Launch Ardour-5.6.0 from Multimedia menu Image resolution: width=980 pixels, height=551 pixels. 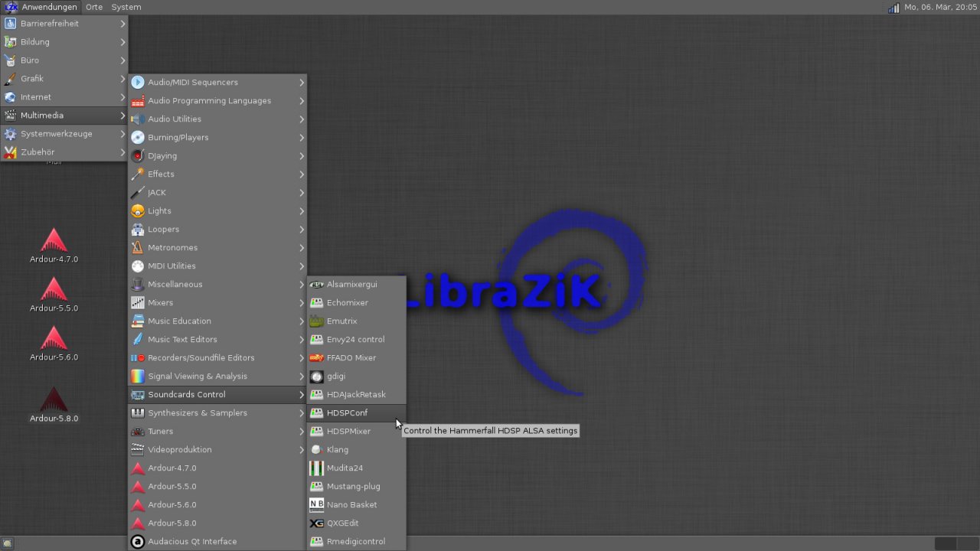tap(217, 504)
